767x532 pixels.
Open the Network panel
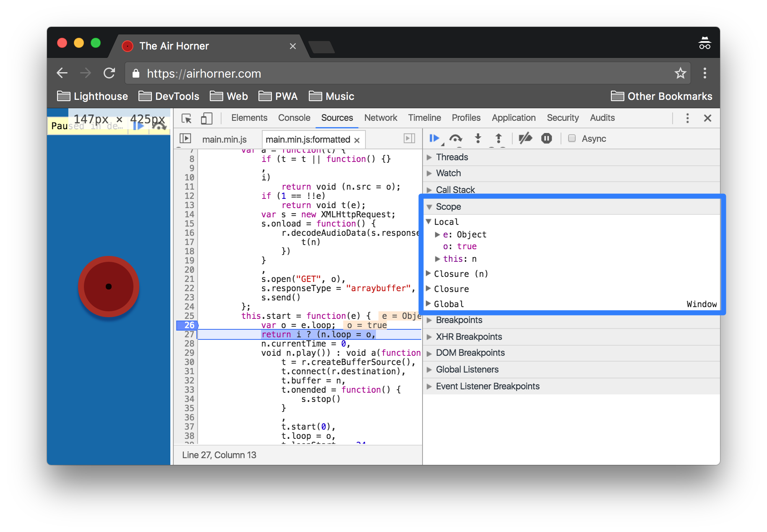(x=381, y=118)
